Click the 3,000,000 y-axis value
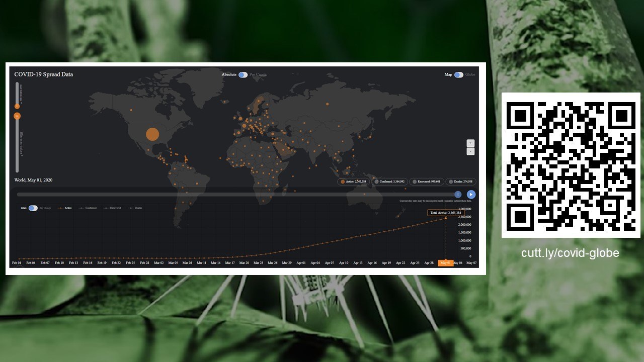 tap(464, 209)
